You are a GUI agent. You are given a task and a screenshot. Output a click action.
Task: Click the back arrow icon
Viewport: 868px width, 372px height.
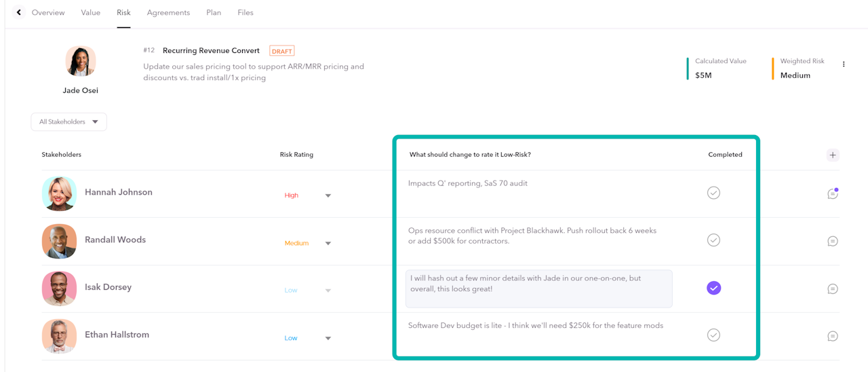point(19,12)
